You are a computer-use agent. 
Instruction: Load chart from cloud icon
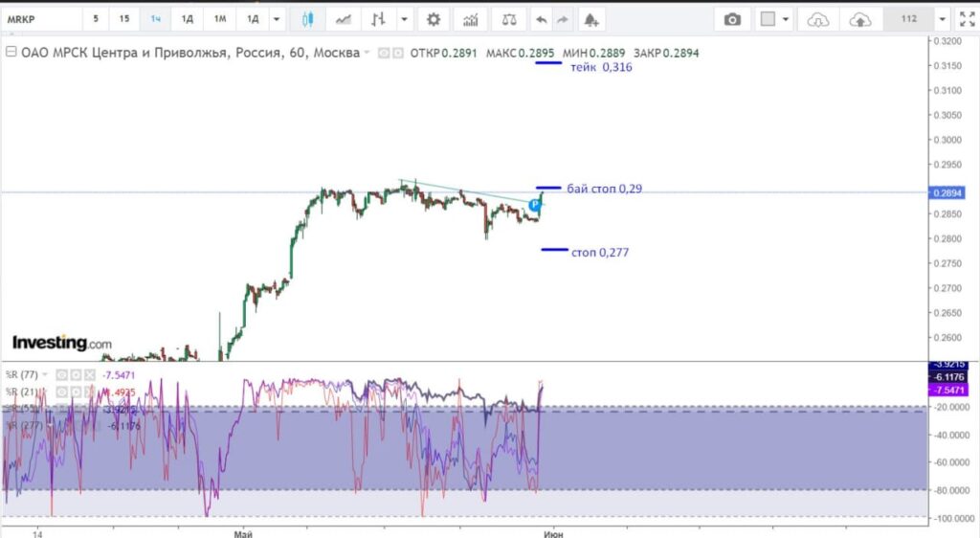pyautogui.click(x=817, y=20)
